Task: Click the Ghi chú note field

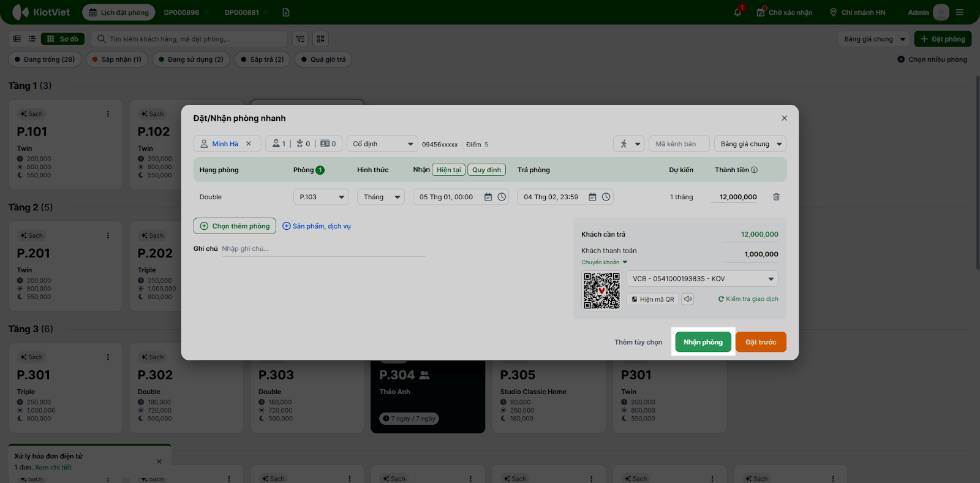Action: (x=323, y=249)
